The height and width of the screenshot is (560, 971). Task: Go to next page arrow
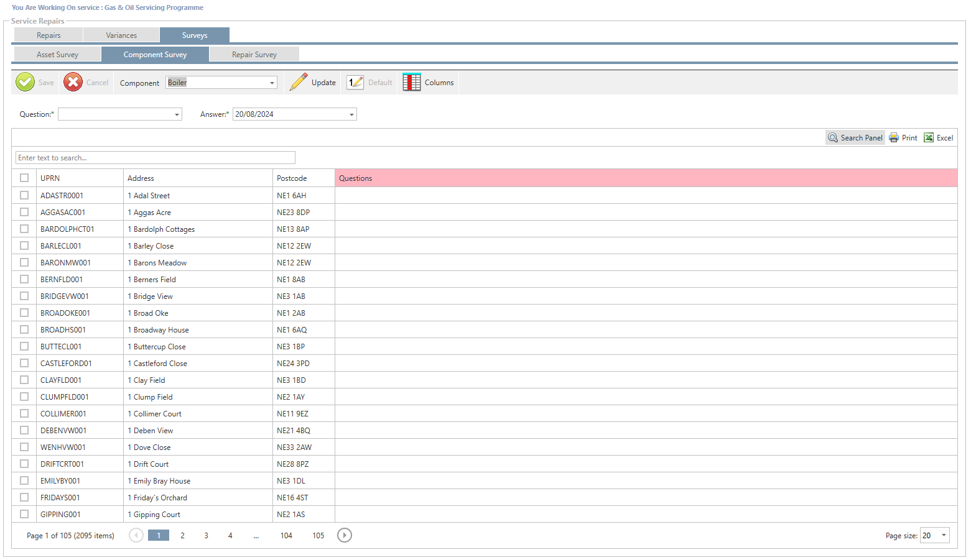click(345, 535)
